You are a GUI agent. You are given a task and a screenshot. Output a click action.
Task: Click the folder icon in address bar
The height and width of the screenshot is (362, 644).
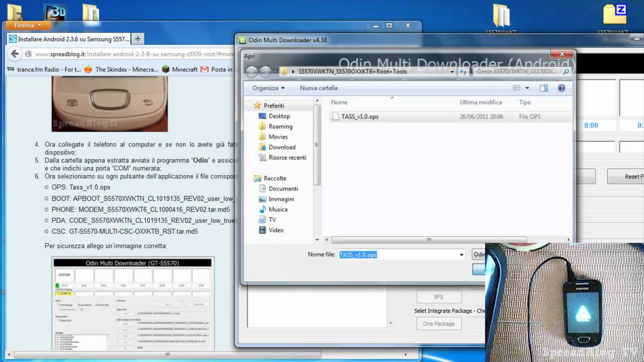click(x=284, y=71)
